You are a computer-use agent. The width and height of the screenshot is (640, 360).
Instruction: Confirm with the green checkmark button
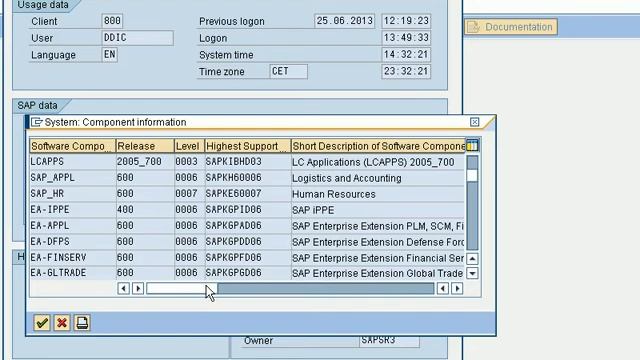click(x=42, y=323)
